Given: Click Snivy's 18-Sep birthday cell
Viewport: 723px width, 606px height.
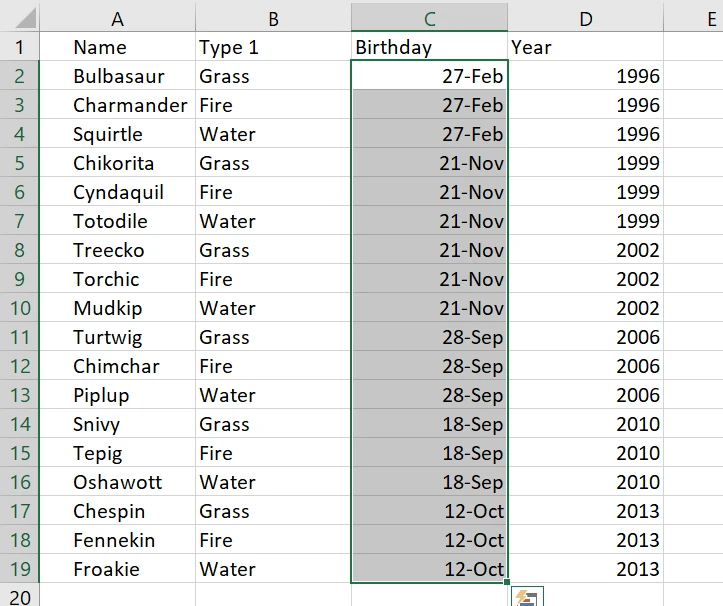Looking at the screenshot, I should point(429,424).
